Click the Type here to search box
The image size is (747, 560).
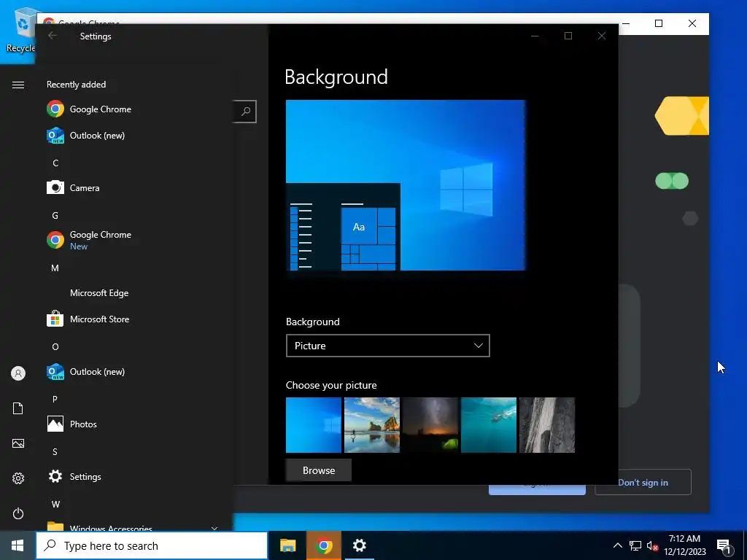pos(152,545)
